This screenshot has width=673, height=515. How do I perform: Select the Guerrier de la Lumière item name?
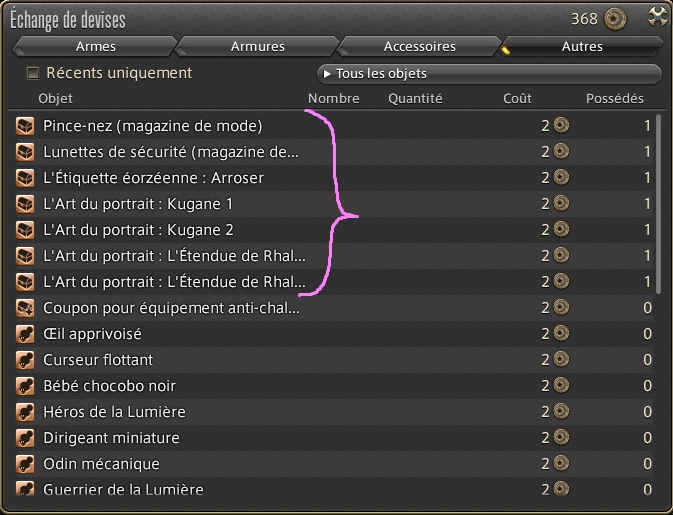[x=124, y=490]
